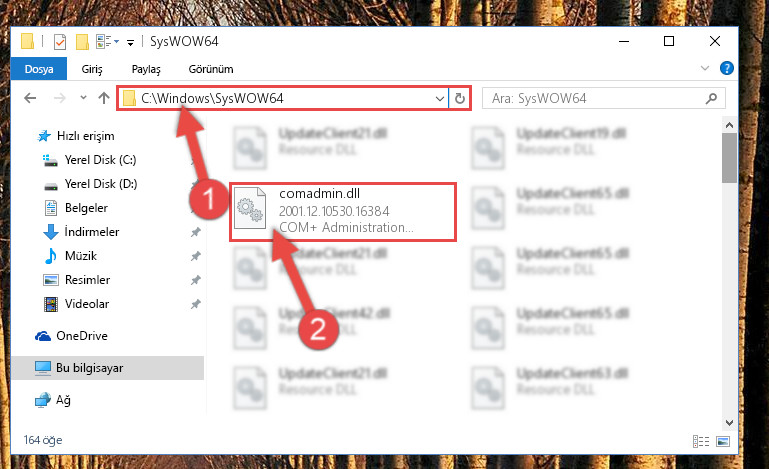The height and width of the screenshot is (469, 769).
Task: Click the Properties icon in quick access toolbar
Action: tap(60, 42)
